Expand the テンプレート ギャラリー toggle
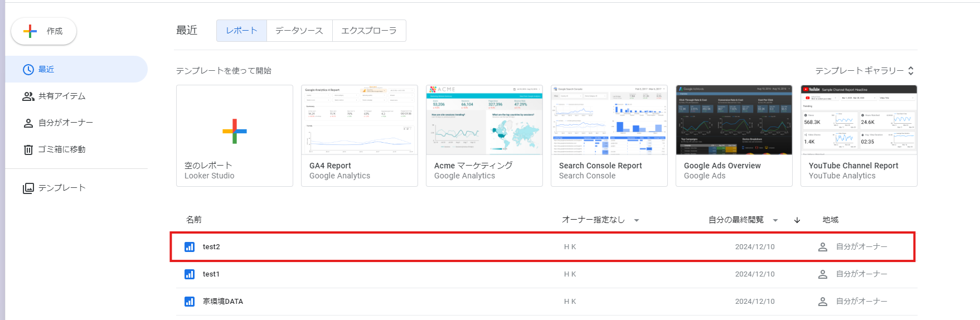The image size is (980, 320). (x=865, y=71)
